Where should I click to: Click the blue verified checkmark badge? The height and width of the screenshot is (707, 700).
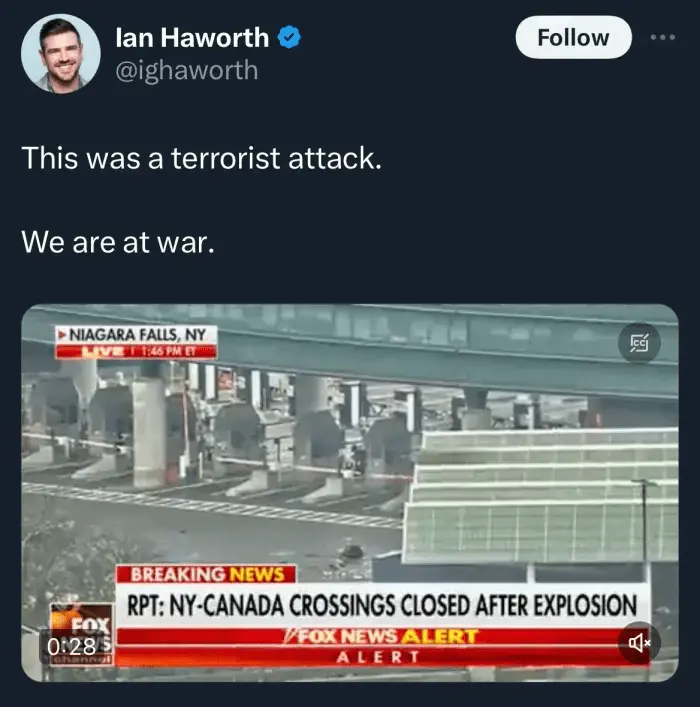pos(289,37)
